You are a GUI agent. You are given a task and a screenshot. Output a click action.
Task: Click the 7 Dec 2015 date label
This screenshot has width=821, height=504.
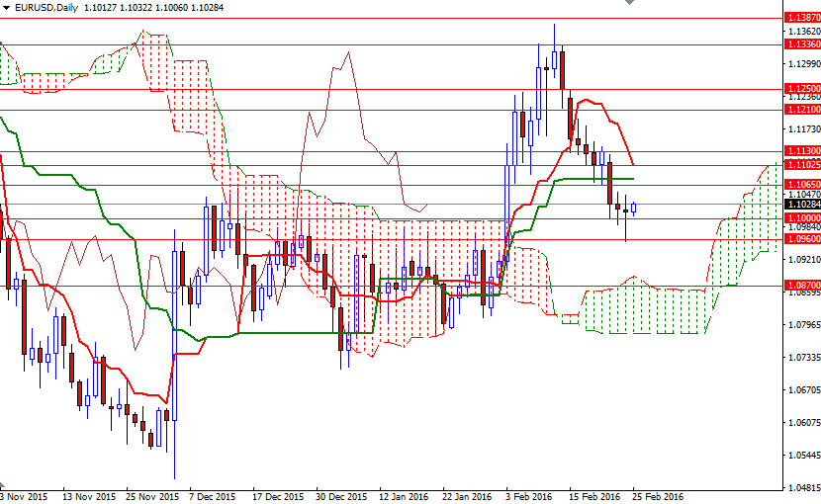tap(212, 496)
